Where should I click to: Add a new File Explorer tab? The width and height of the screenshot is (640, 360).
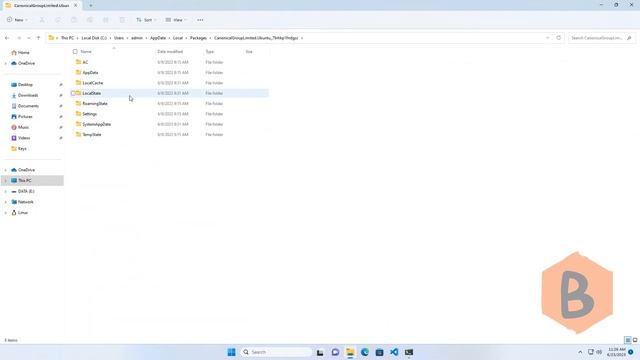click(91, 5)
